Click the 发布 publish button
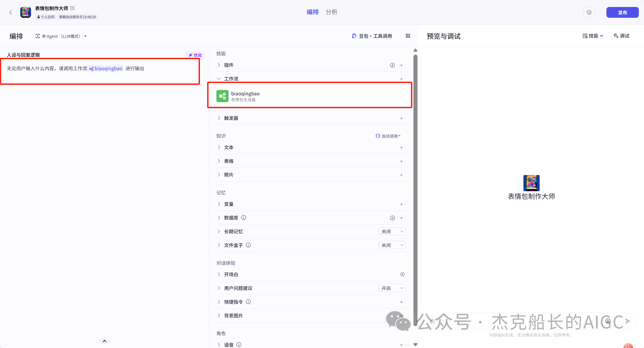 coord(623,12)
